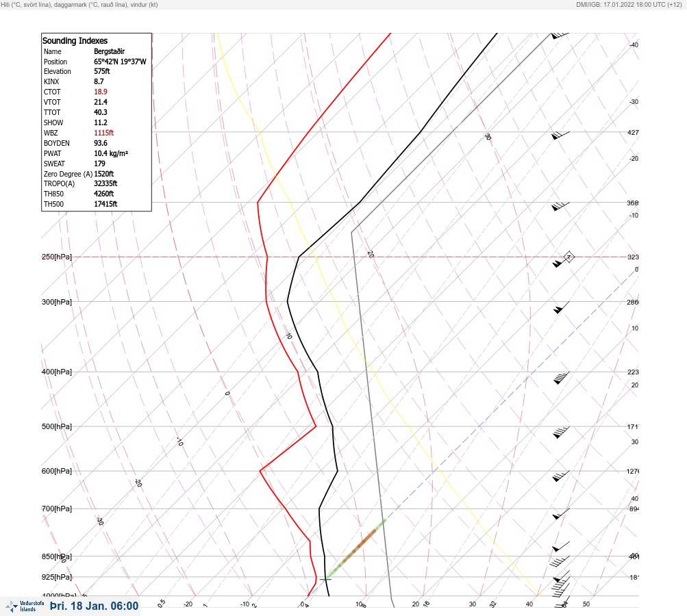
Task: Click the red WBZ value 1115ft
Action: pos(104,133)
